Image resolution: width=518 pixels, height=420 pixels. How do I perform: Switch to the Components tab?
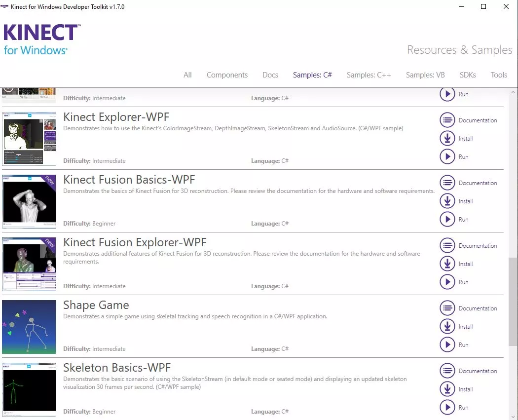tap(227, 75)
